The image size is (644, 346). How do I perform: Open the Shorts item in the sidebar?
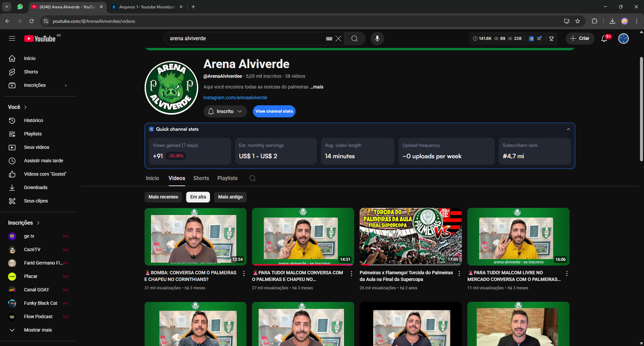[31, 72]
